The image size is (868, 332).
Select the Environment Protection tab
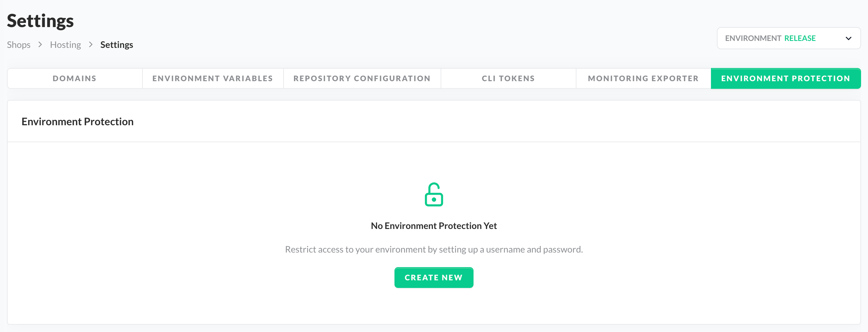(x=785, y=78)
